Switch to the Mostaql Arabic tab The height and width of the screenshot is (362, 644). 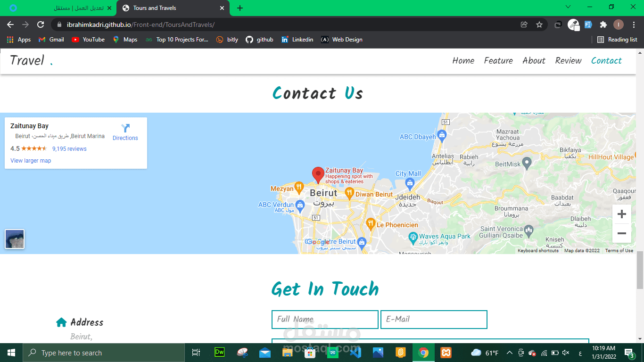click(x=59, y=8)
